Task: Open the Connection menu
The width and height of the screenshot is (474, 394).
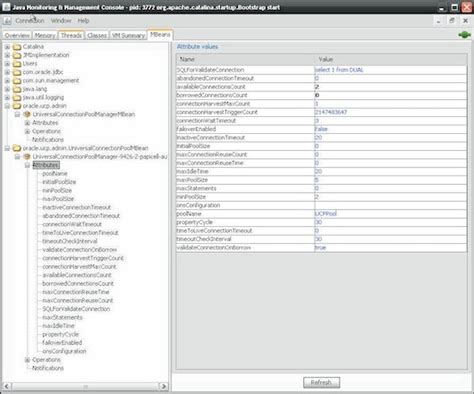Action: pos(30,21)
